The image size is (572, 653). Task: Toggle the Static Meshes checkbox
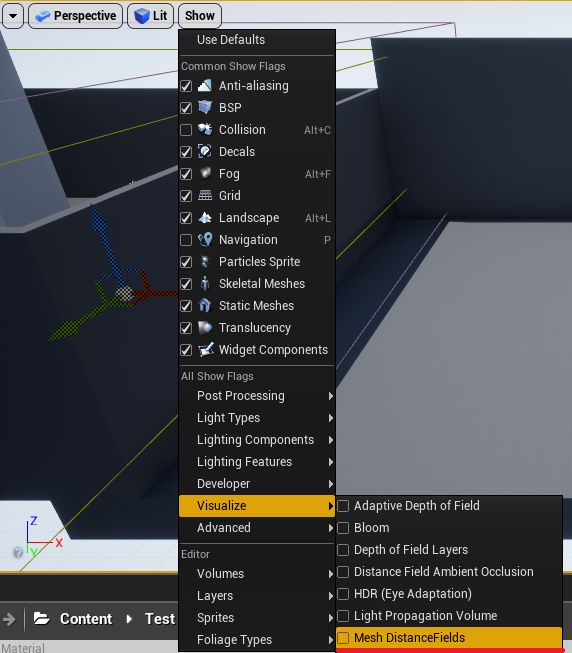point(186,306)
